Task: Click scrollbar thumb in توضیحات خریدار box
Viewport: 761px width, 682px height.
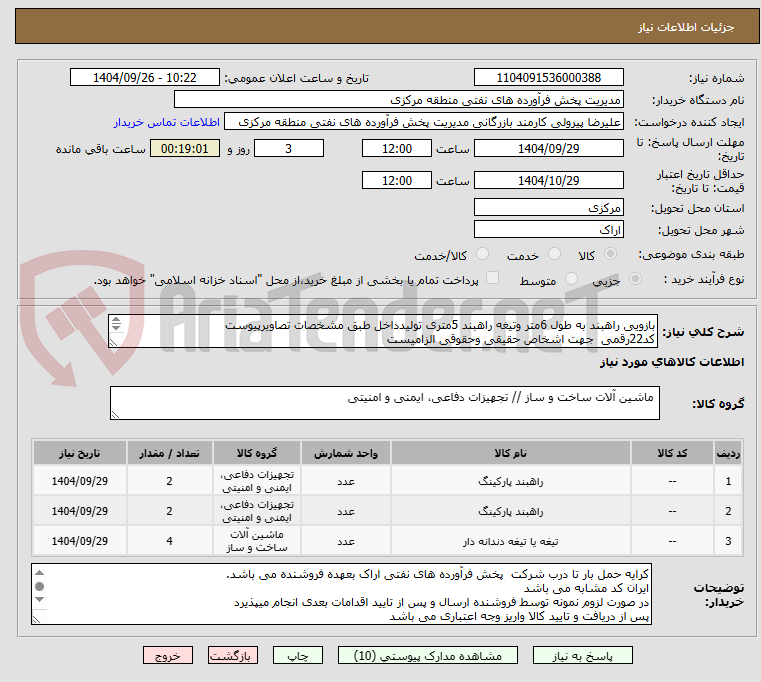Action: coord(40,586)
